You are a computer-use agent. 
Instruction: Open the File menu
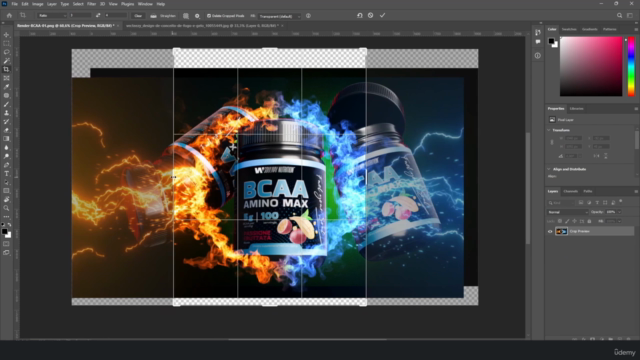pyautogui.click(x=14, y=4)
